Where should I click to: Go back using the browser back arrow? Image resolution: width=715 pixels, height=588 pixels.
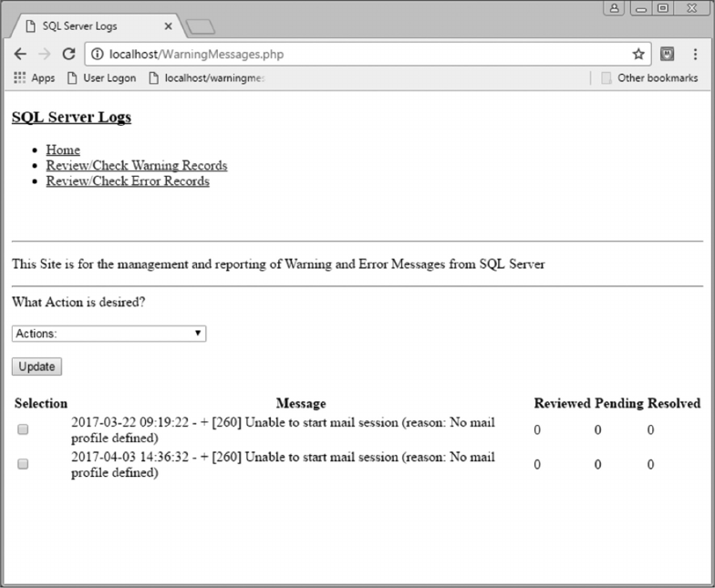point(20,55)
